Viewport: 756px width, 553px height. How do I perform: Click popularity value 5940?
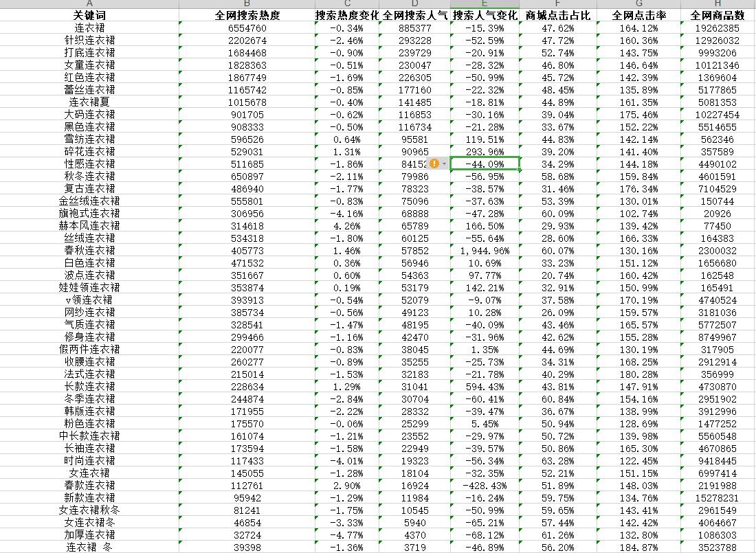pyautogui.click(x=415, y=523)
